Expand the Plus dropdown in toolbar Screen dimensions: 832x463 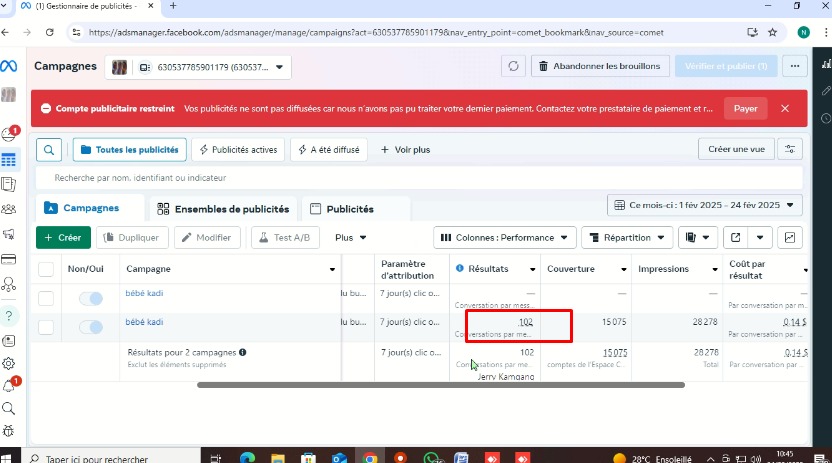pyautogui.click(x=350, y=238)
